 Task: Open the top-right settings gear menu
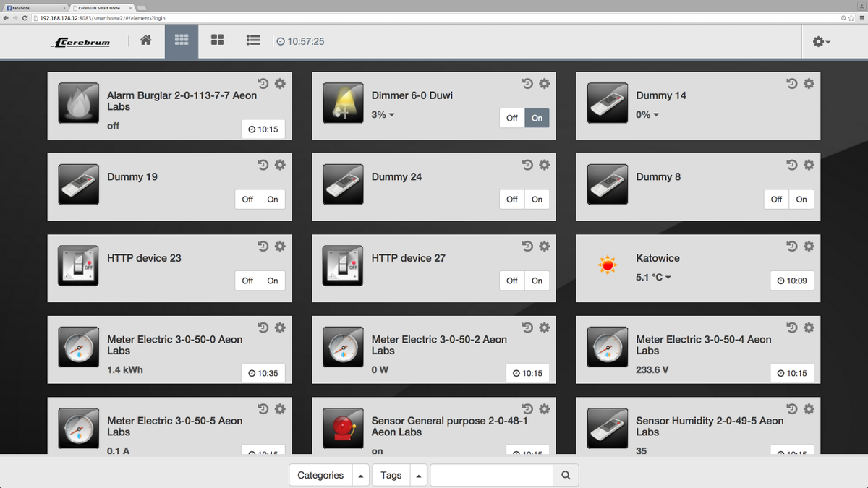tap(821, 42)
